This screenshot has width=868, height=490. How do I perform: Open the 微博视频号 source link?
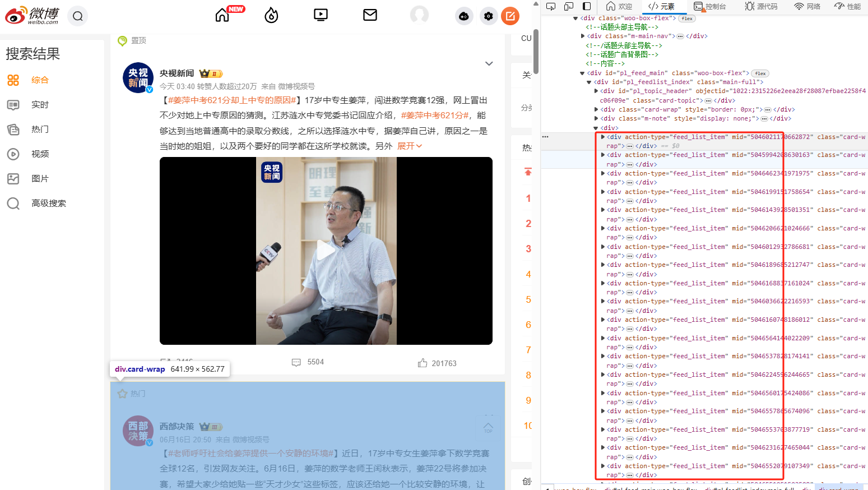(296, 86)
